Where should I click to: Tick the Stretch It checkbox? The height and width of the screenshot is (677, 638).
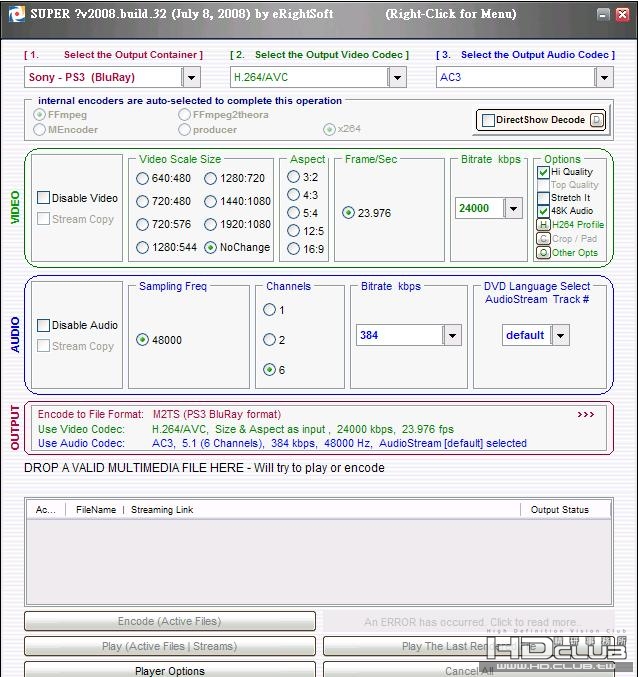[x=543, y=198]
